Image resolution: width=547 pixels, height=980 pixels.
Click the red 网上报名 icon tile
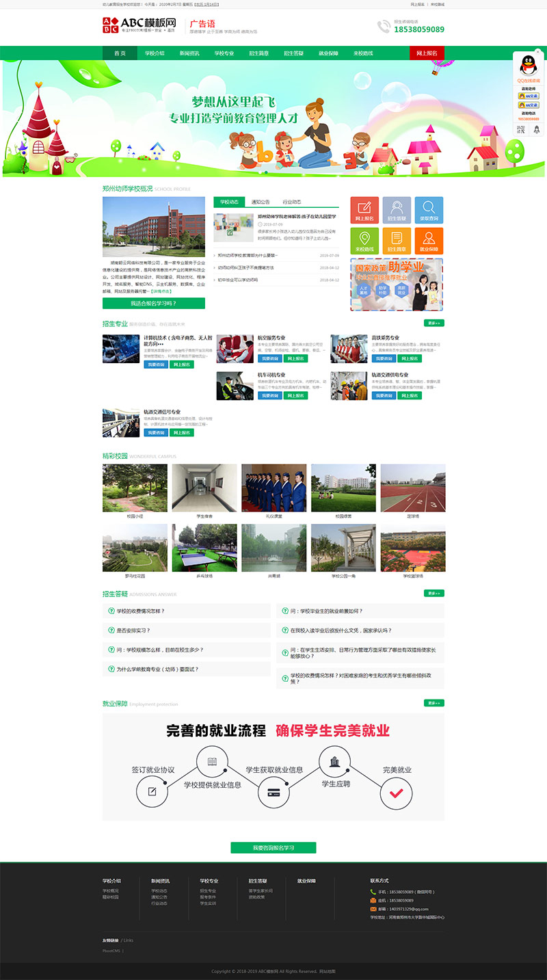(x=364, y=210)
